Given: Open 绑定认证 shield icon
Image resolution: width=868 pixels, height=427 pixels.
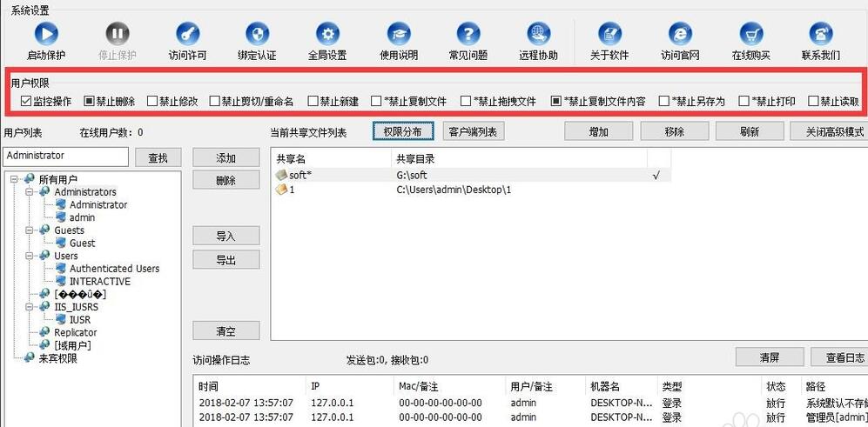Looking at the screenshot, I should click(258, 34).
